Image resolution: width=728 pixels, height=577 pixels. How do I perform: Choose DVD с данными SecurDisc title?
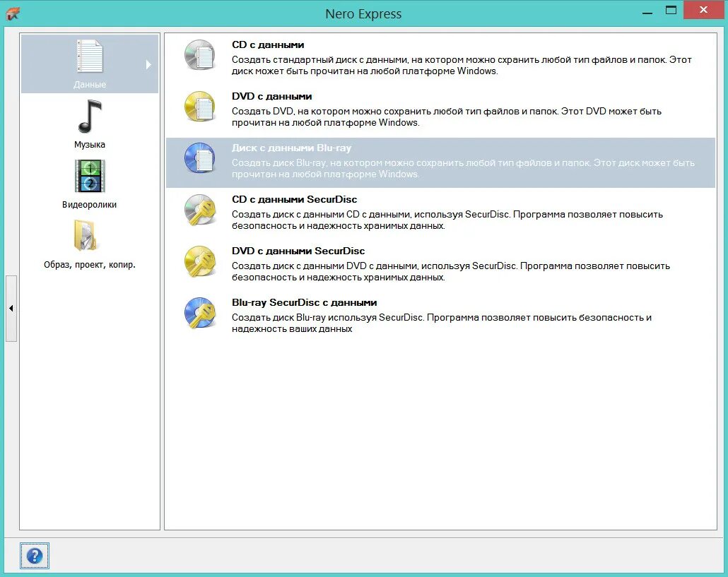pos(298,251)
